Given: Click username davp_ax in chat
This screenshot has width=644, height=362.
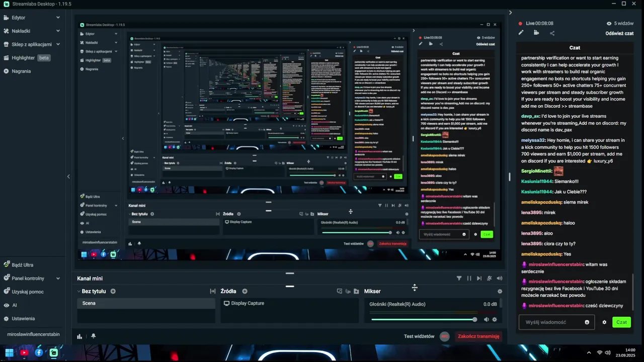Looking at the screenshot, I should 530,116.
